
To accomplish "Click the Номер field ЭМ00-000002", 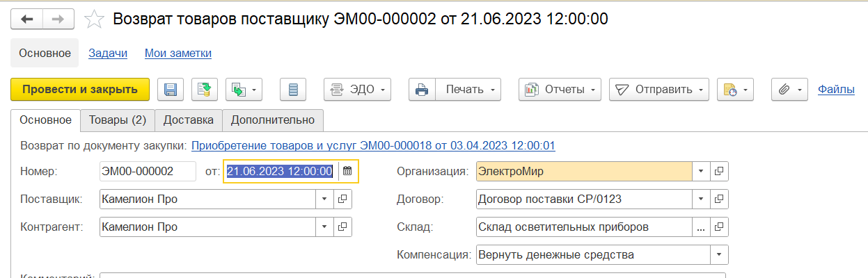I will pos(148,171).
